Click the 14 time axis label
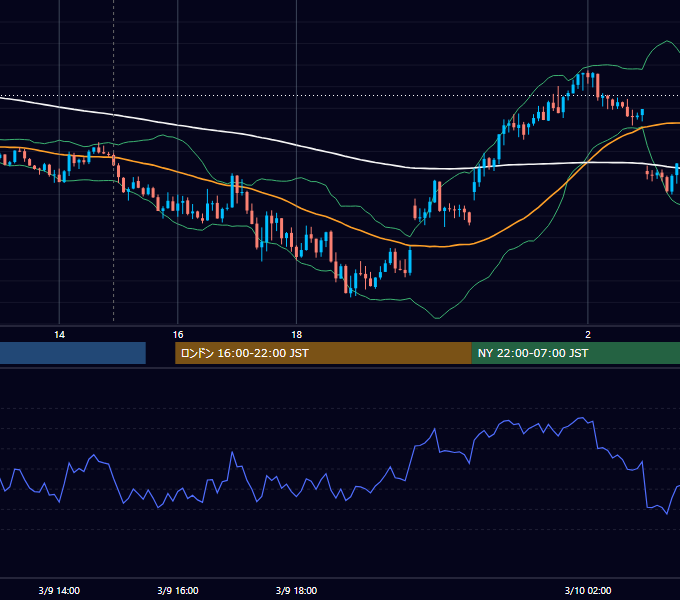680x600 pixels. click(x=59, y=335)
